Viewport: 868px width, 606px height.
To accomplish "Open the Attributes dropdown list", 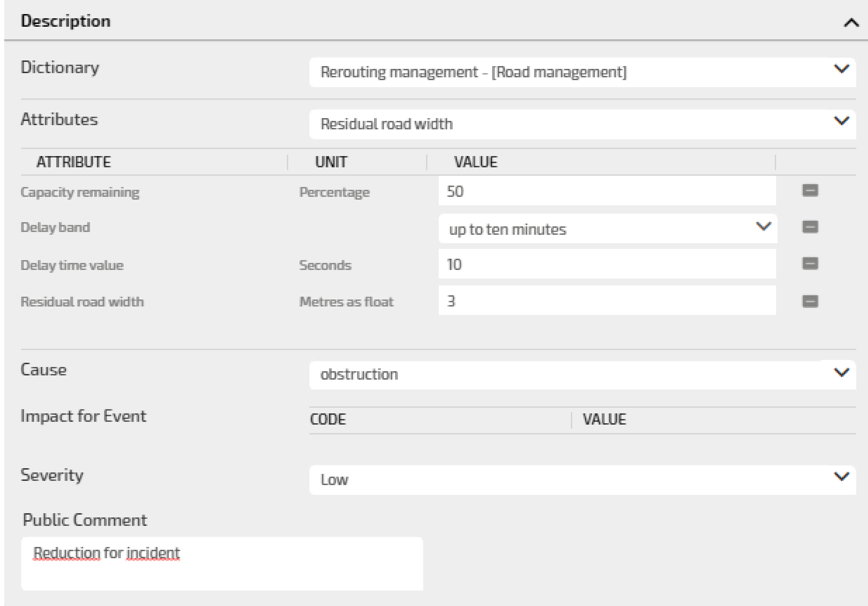I will (x=582, y=124).
